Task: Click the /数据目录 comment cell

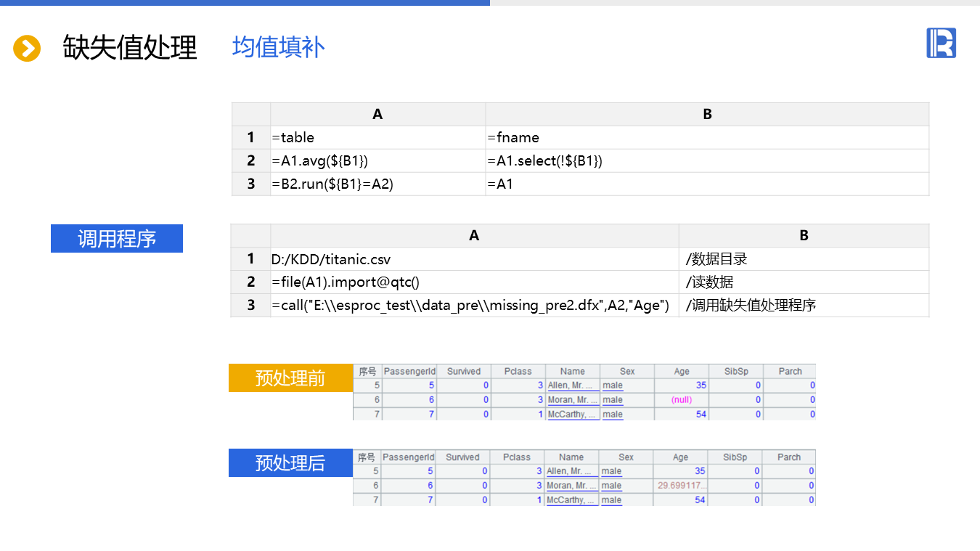Action: tap(804, 259)
